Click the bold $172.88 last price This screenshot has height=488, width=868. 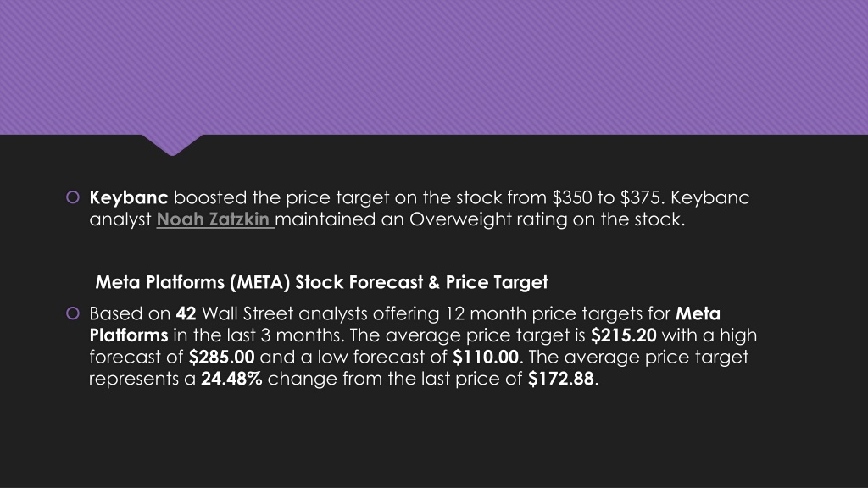click(x=561, y=379)
